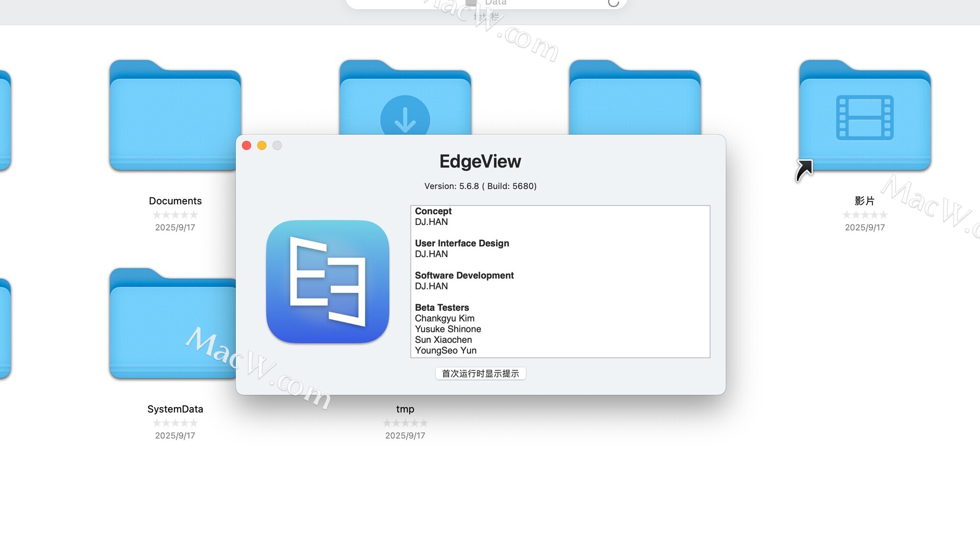Click the Beta Testers heading in credits

(x=442, y=308)
